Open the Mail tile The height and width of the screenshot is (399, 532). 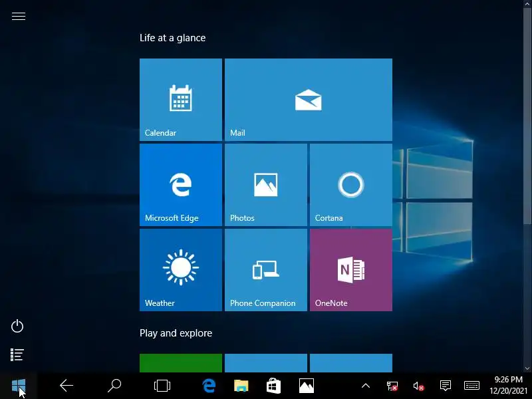[309, 100]
